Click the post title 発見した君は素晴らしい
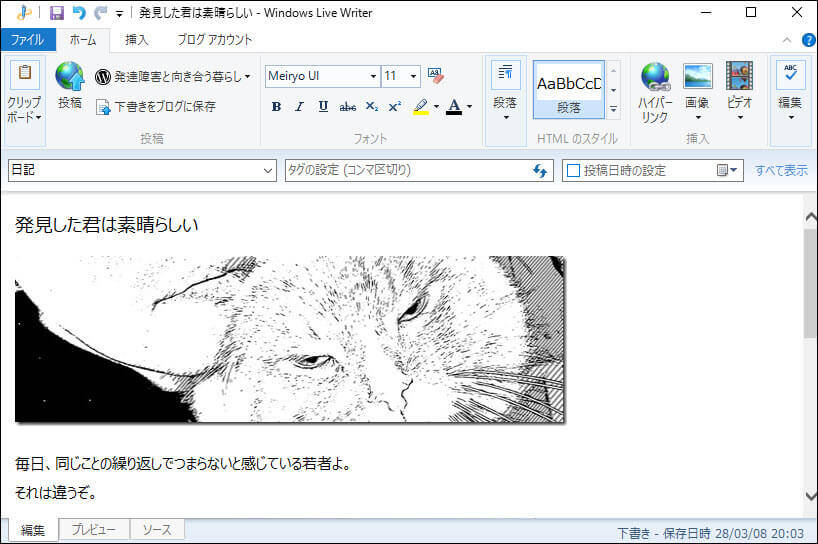Viewport: 818px width, 544px height. coord(106,225)
